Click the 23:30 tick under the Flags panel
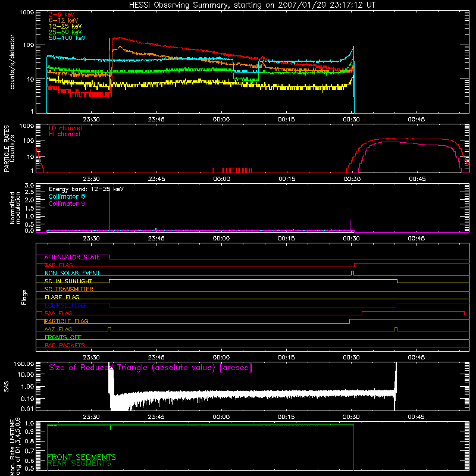Image resolution: width=476 pixels, height=476 pixels. coord(92,358)
